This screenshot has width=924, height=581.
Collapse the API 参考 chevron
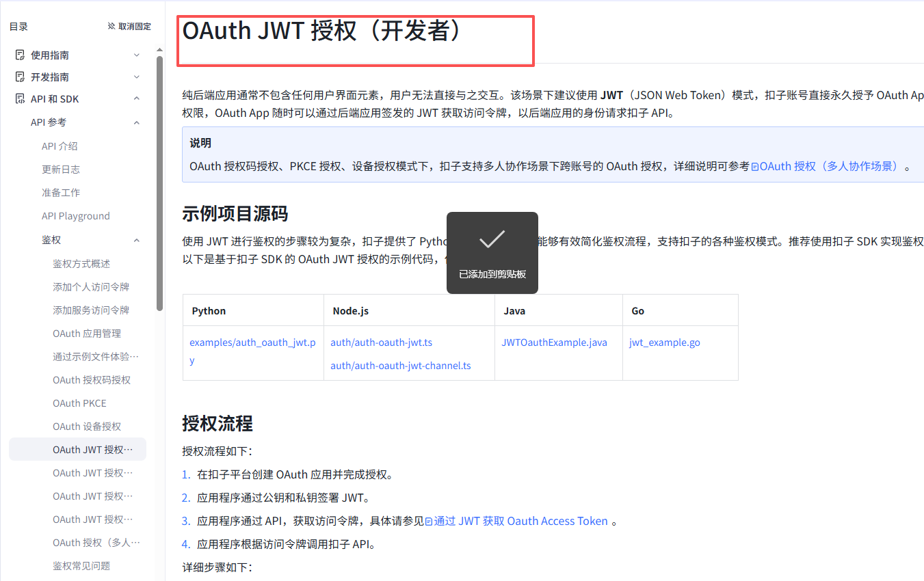[136, 122]
